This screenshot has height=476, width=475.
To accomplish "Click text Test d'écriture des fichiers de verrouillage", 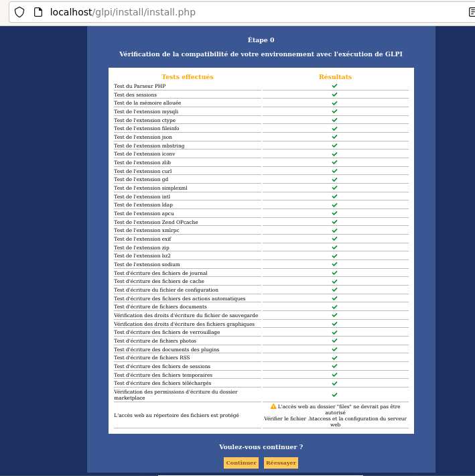I will point(167,332).
